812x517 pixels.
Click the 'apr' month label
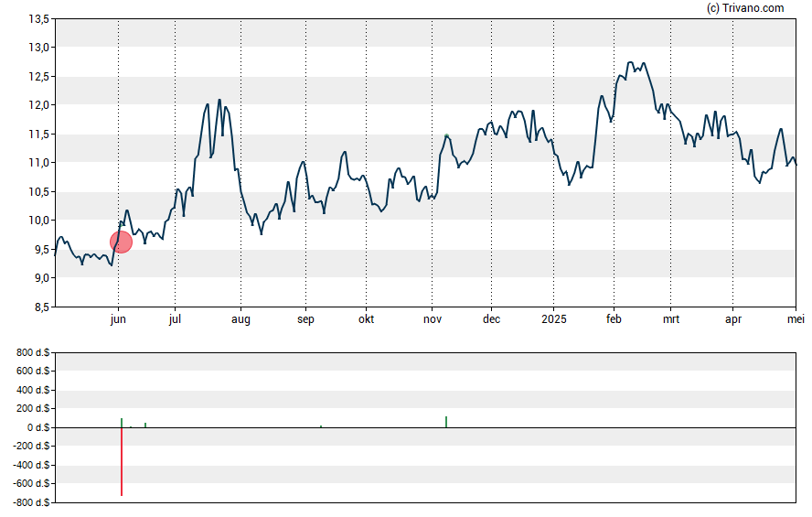pos(733,319)
